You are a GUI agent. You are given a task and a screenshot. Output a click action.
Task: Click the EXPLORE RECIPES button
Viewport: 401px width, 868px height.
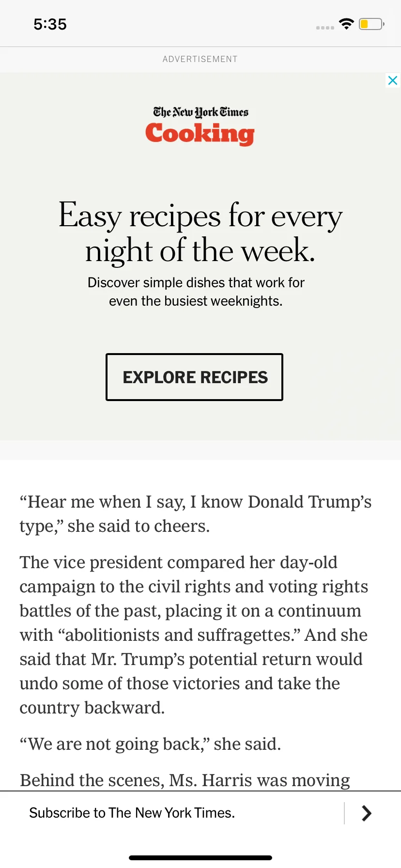point(194,377)
